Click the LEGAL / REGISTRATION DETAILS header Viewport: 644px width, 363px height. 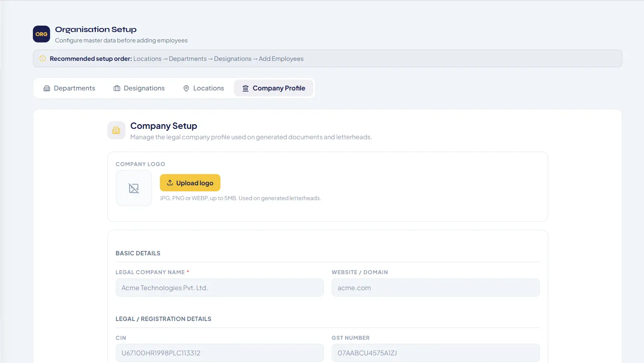(x=164, y=319)
